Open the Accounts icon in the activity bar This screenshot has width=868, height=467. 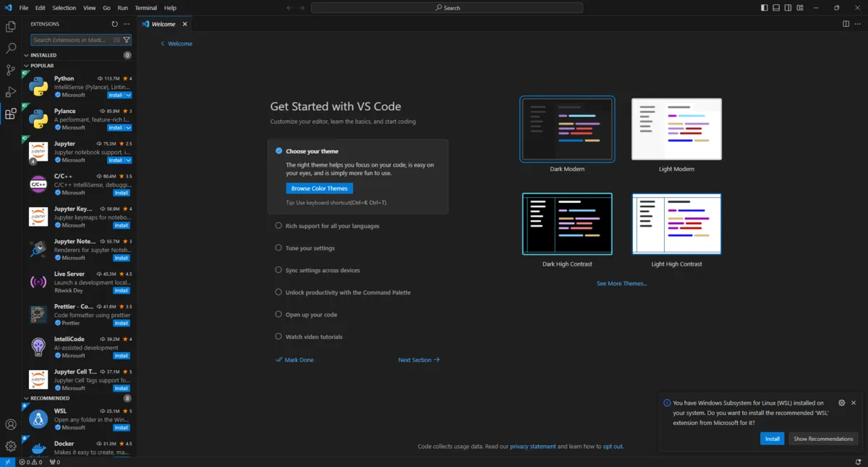(10, 424)
